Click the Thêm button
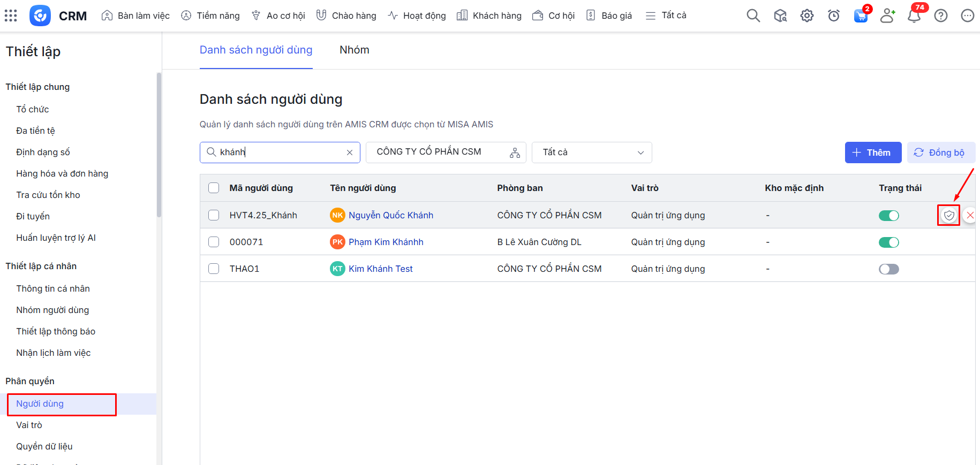Screen dimensions: 980x465 (872, 153)
